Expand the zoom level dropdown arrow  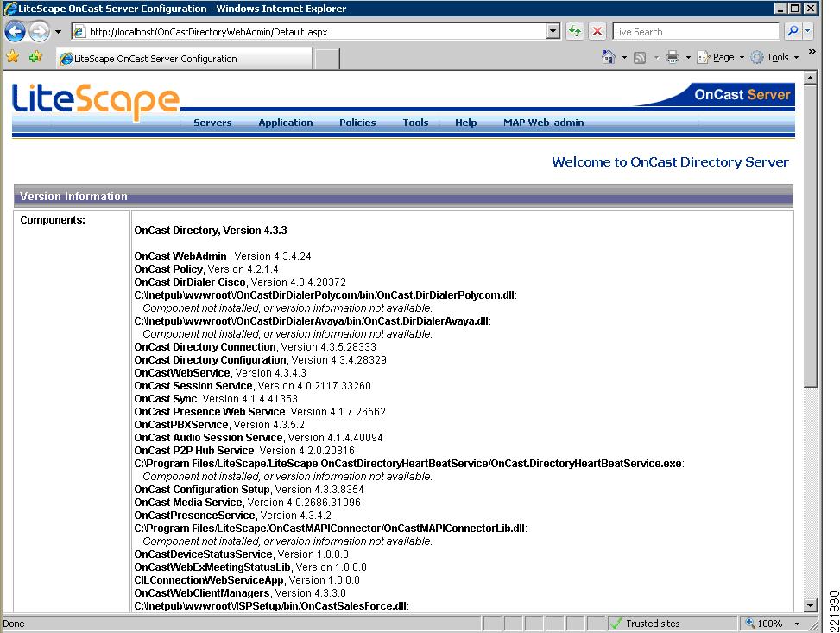[797, 624]
